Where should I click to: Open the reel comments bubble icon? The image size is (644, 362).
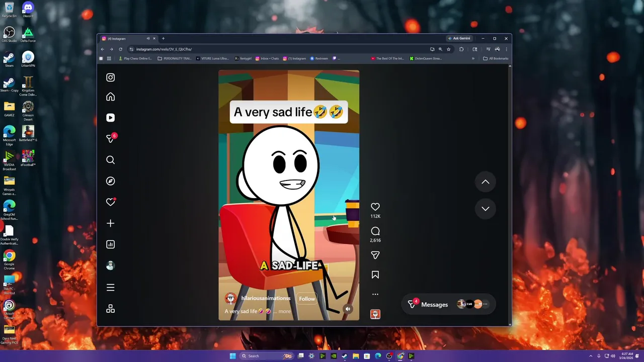pos(375,231)
